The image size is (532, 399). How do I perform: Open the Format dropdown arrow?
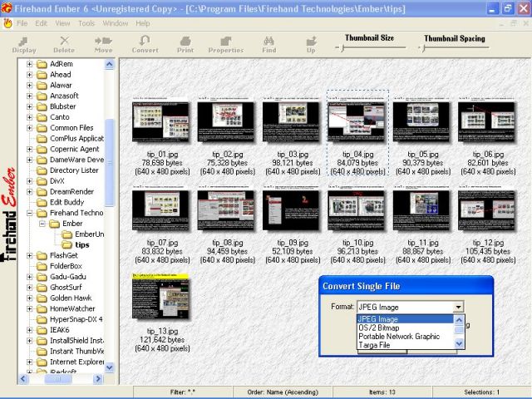(x=458, y=307)
